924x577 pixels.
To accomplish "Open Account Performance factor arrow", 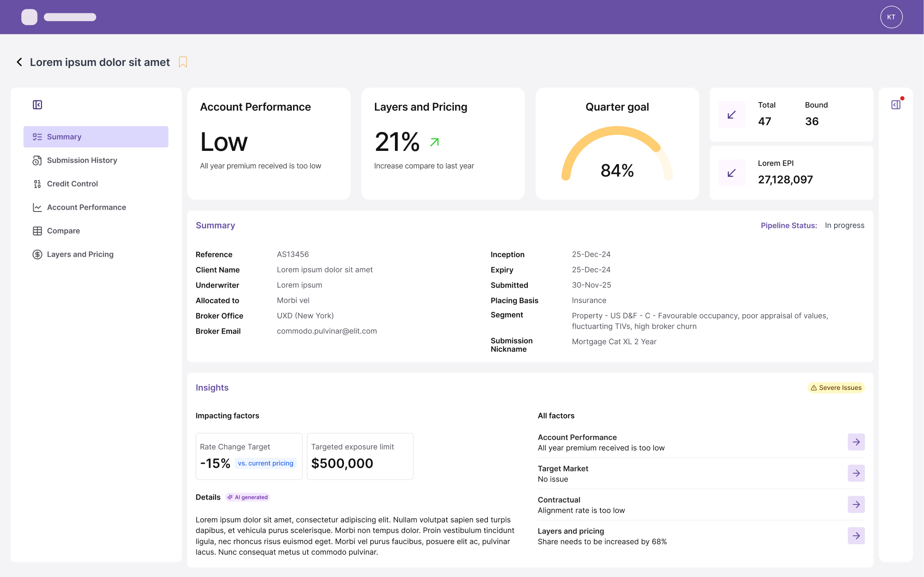I will pos(856,442).
